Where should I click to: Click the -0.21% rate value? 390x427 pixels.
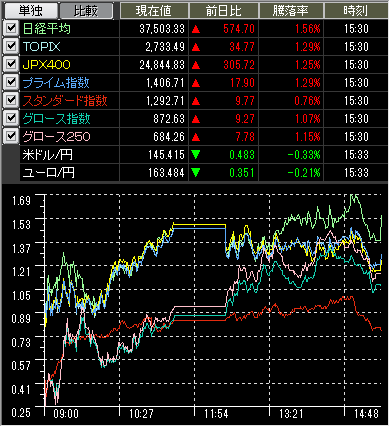tap(304, 173)
